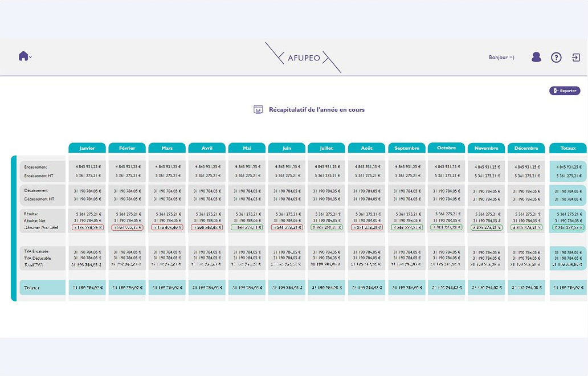Image resolution: width=588 pixels, height=376 pixels.
Task: Open the Novembre month header
Action: [486, 148]
